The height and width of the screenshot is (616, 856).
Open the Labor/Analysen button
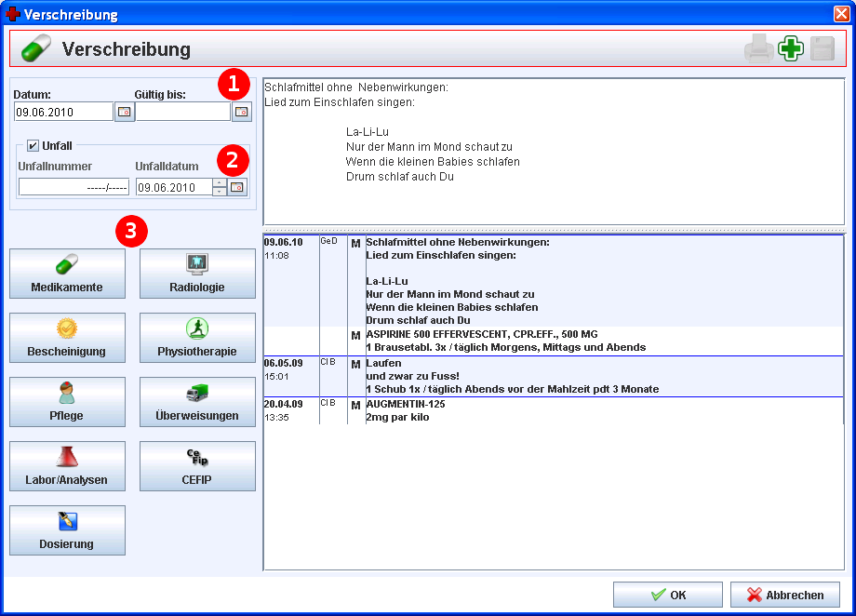(67, 466)
